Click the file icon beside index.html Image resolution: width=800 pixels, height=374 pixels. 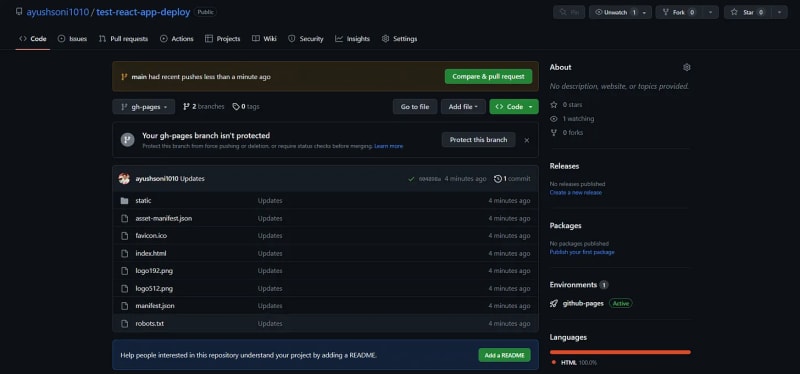tap(124, 253)
